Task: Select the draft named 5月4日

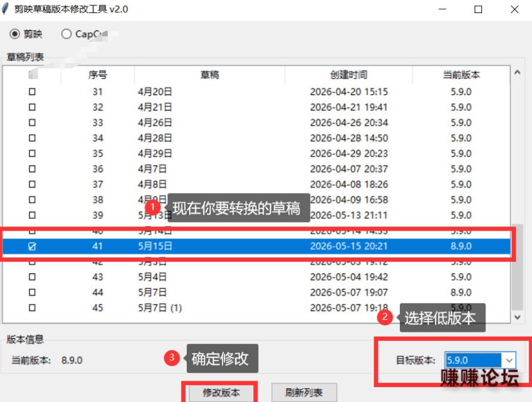Action: pyautogui.click(x=152, y=277)
